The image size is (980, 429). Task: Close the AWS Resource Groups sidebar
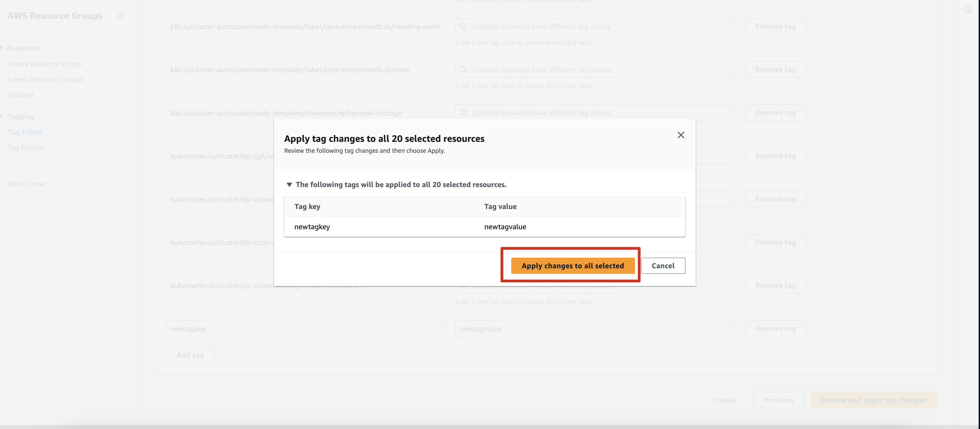[120, 16]
